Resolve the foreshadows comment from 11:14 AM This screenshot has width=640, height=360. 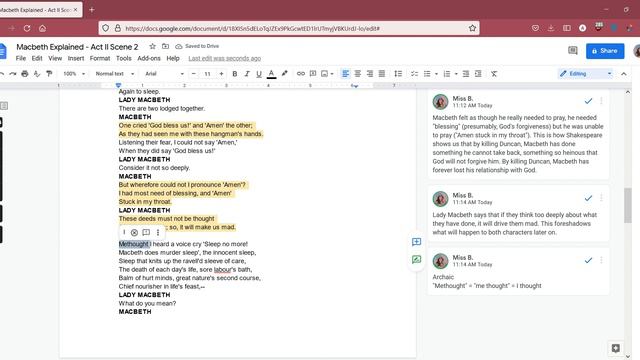pyautogui.click(x=588, y=198)
